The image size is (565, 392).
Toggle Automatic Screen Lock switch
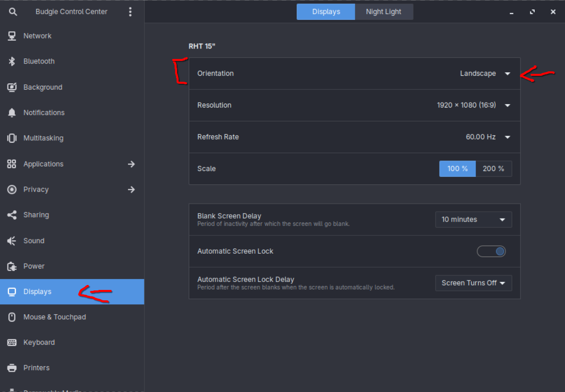491,251
